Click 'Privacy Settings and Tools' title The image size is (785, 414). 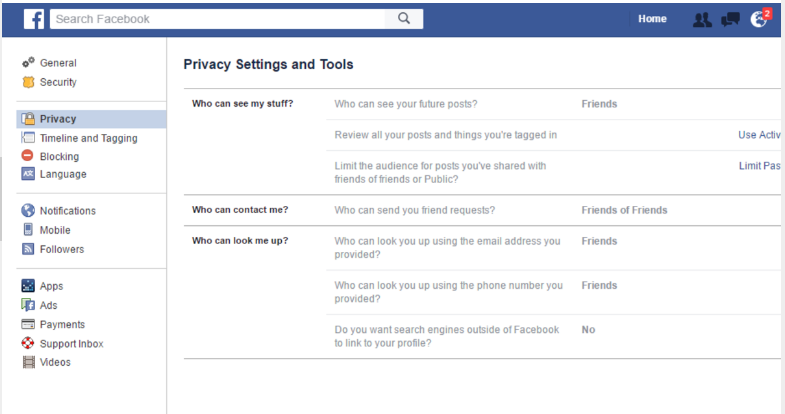point(268,65)
